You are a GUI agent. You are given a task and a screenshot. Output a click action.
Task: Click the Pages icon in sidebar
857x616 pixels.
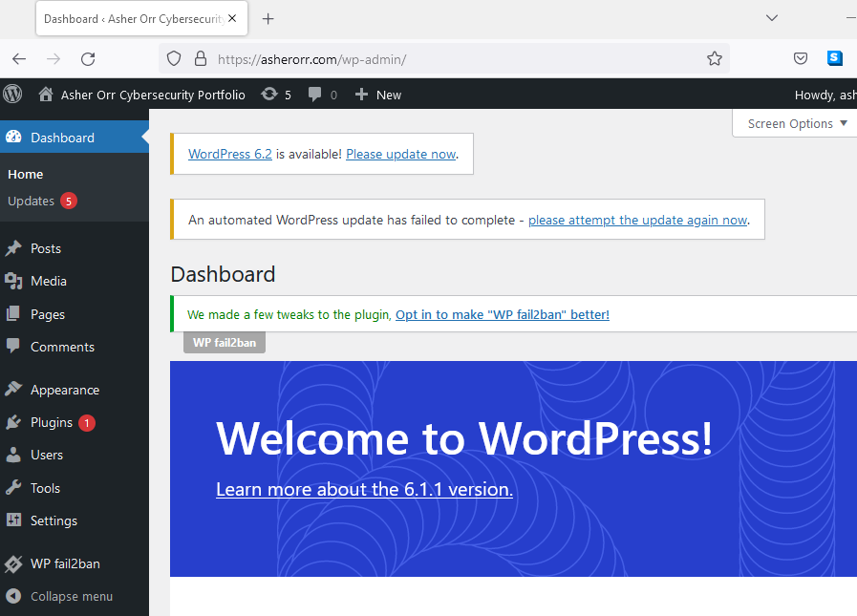13,314
